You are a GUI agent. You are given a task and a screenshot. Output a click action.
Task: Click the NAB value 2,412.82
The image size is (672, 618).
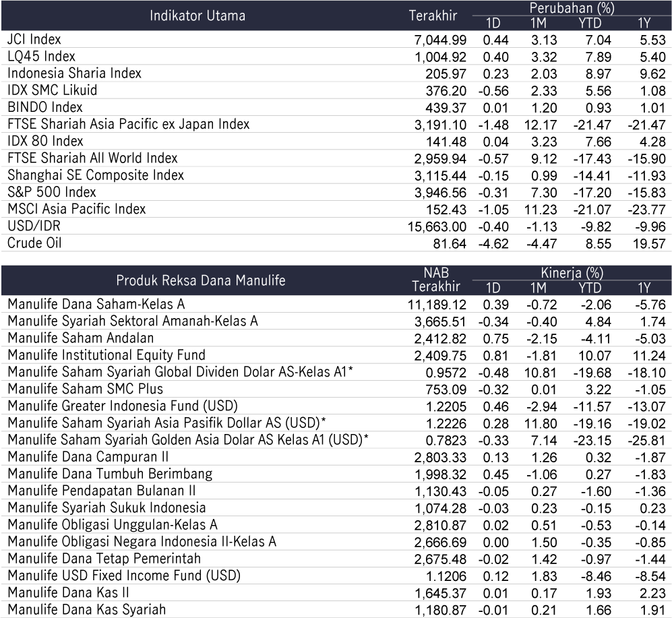pyautogui.click(x=440, y=339)
